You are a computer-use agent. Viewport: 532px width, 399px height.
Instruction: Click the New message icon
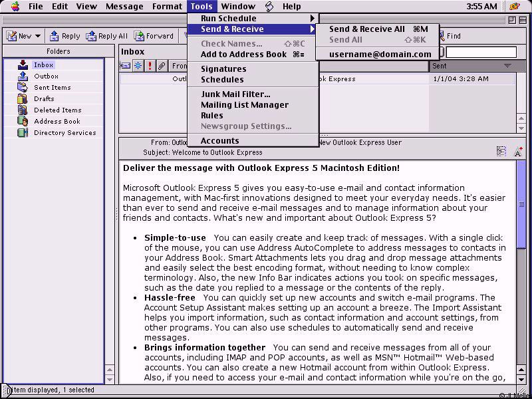coord(11,36)
